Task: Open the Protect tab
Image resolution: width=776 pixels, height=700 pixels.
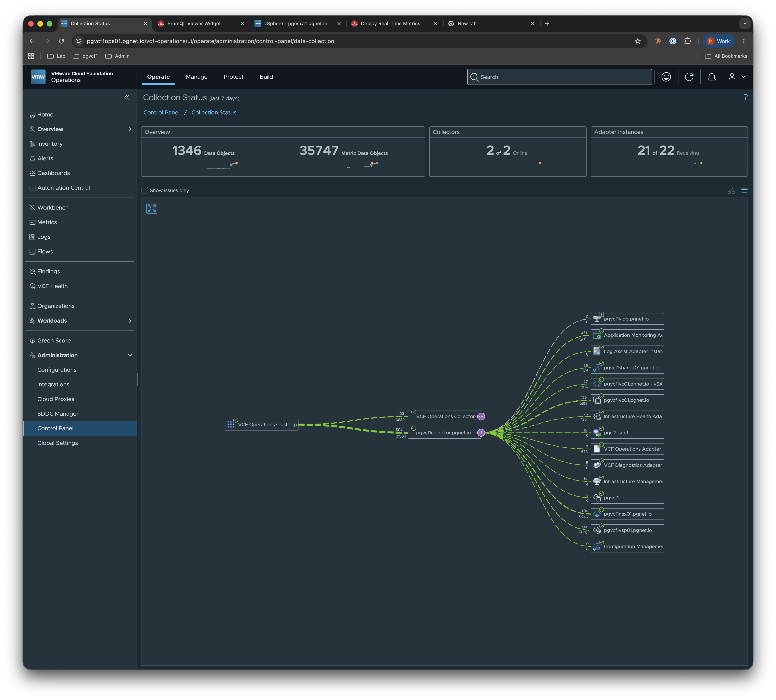Action: click(233, 77)
